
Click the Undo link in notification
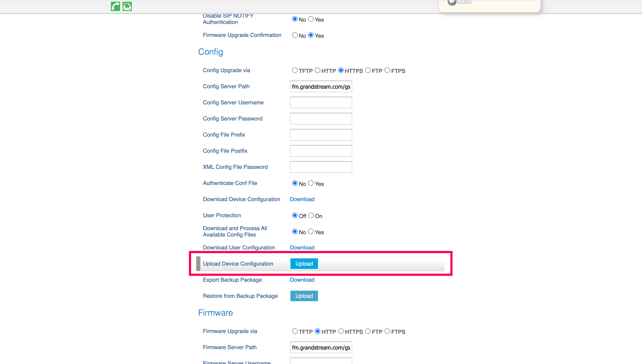[464, 2]
